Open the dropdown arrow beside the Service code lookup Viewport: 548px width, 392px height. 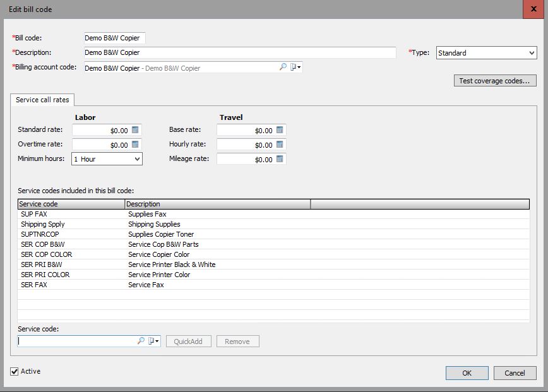click(x=157, y=341)
